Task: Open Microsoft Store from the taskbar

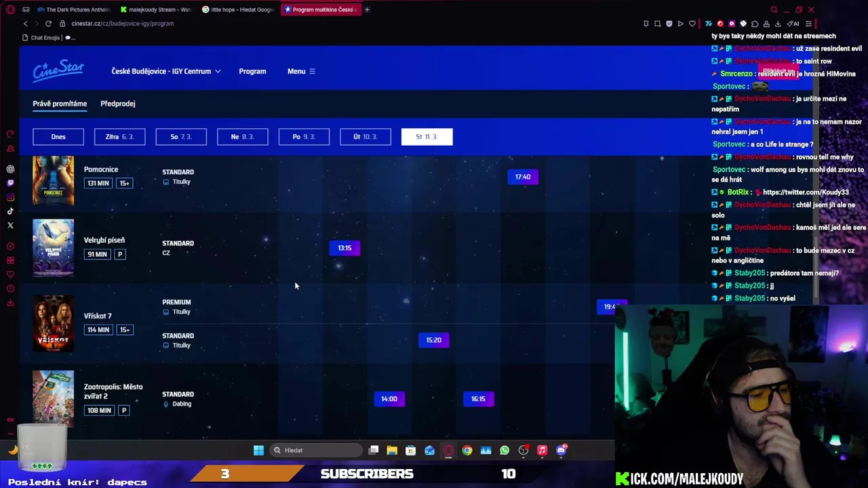Action: 410,451
